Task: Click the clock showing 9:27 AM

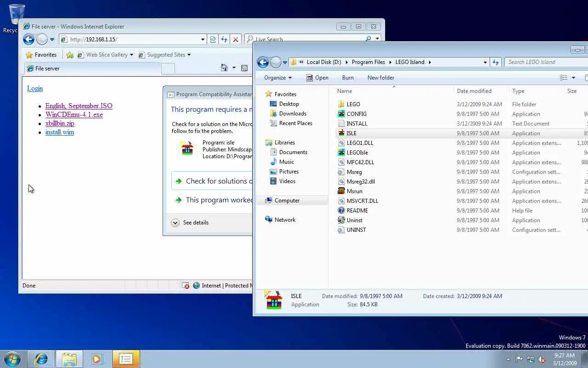Action: (565, 356)
